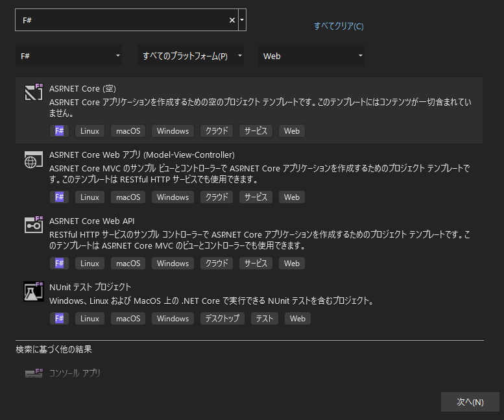Viewport: 504px width, 420px height.
Task: Click the クラウド tag under ASP.NET Core Web API
Action: [x=217, y=264]
